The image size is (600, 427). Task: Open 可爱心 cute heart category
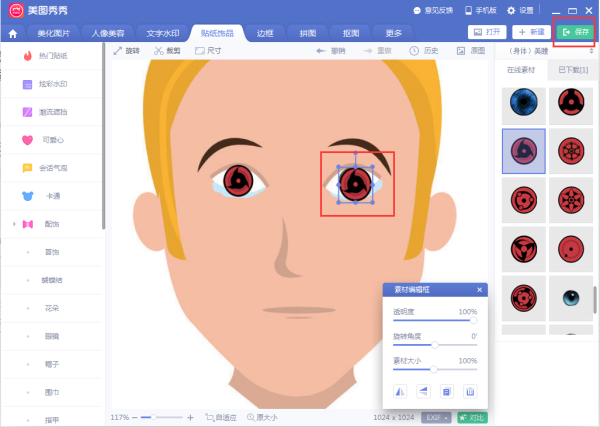point(52,140)
